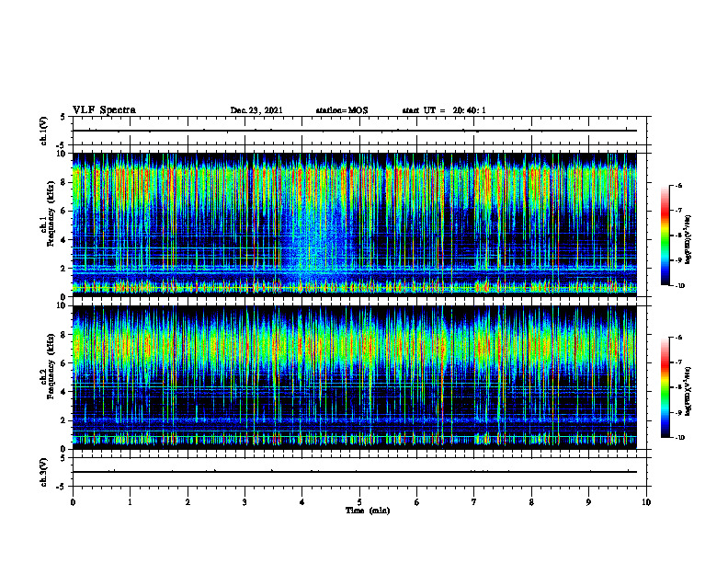The width and height of the screenshot is (728, 563).
Task: Select the date "Dec. 23, 2021" header
Action: tap(256, 110)
